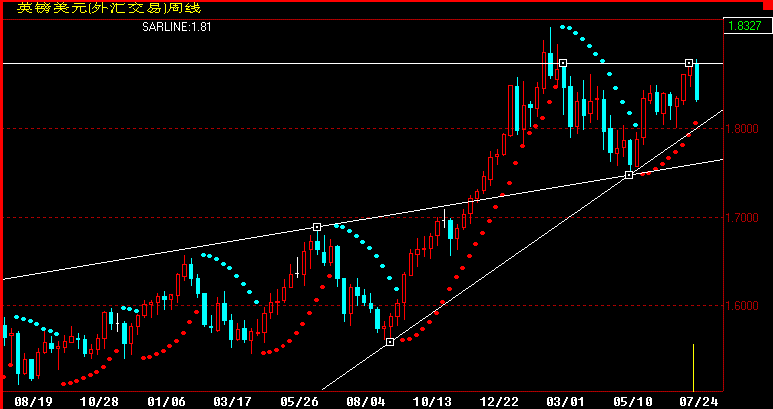The width and height of the screenshot is (773, 409).
Task: Click the 07/24 date axis label
Action: coord(699,402)
